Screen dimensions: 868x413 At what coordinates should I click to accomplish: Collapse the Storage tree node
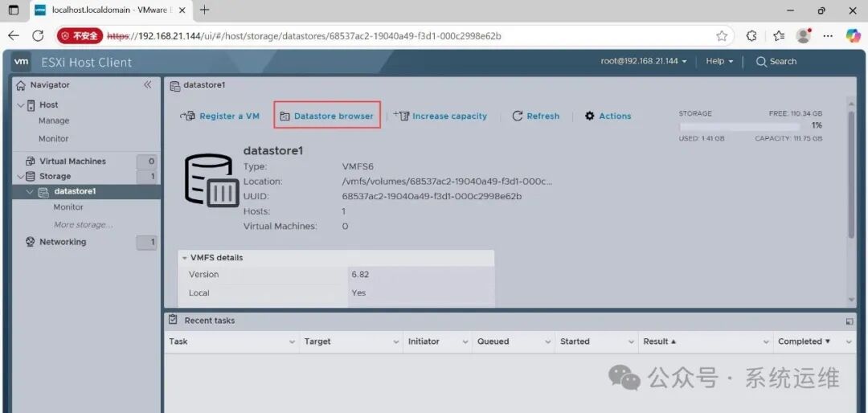(20, 177)
